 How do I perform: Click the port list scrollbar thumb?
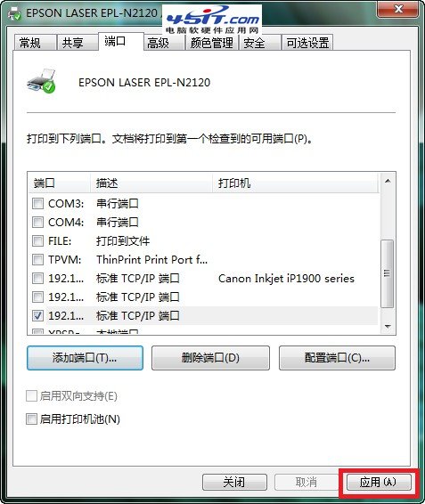(x=387, y=274)
